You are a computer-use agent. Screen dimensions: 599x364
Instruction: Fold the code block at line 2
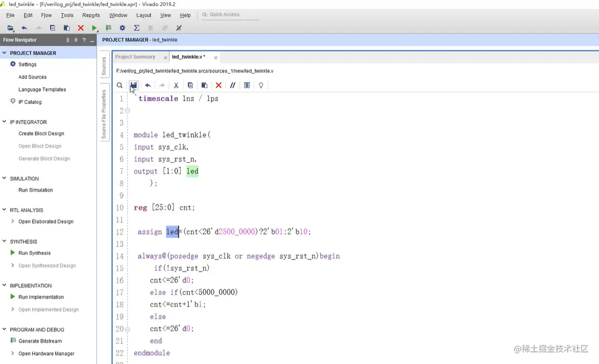click(127, 111)
